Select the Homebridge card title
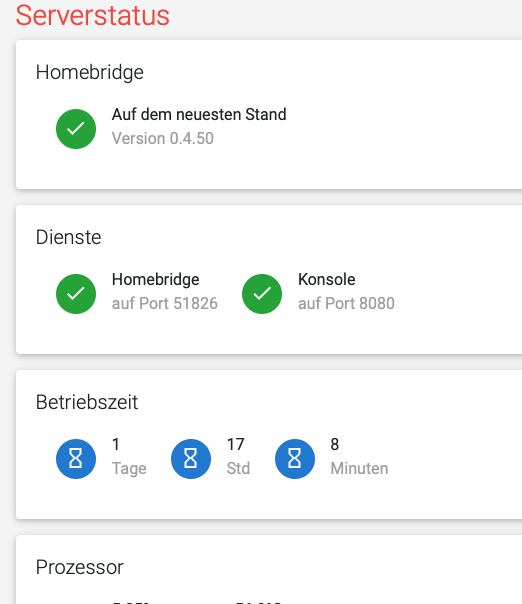Viewport: 522px width, 604px height. point(90,72)
